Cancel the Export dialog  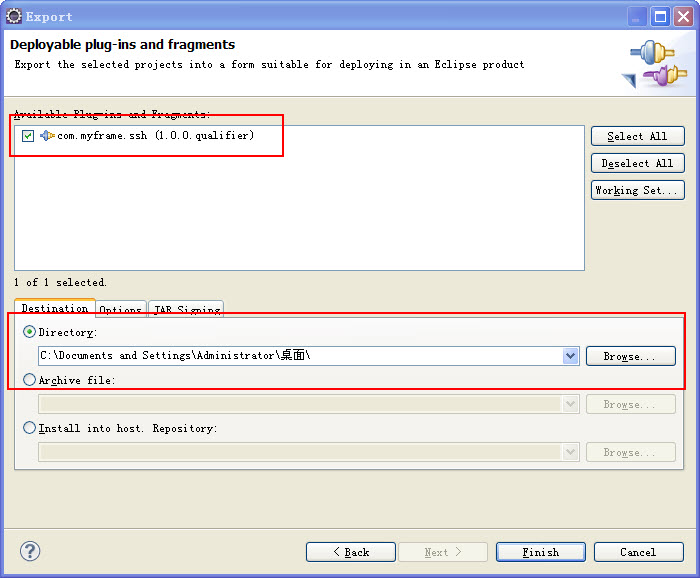pyautogui.click(x=638, y=552)
